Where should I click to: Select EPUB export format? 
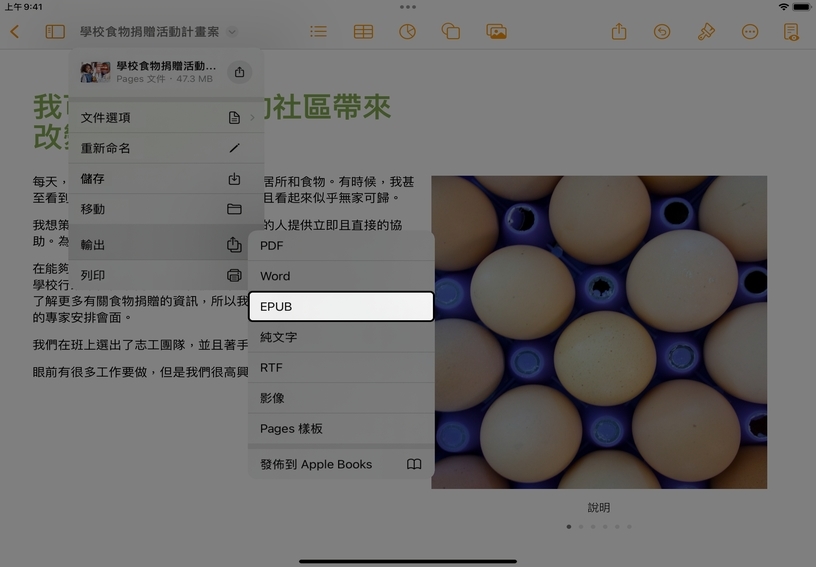pyautogui.click(x=340, y=307)
